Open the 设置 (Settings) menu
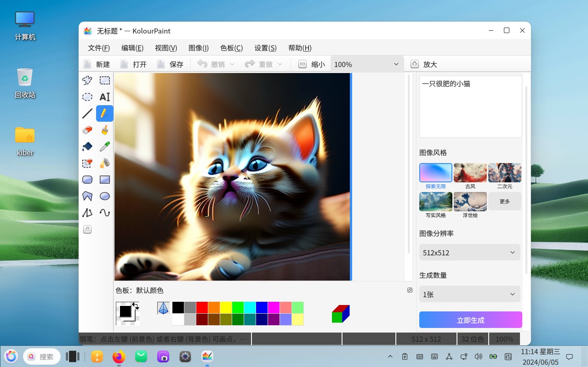 pos(265,48)
